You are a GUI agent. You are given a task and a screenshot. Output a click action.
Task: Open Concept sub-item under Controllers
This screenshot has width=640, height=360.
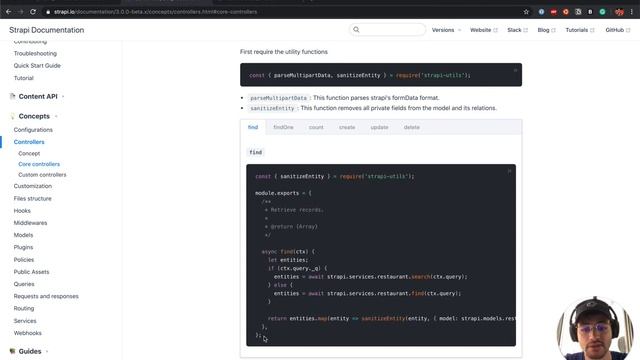(x=29, y=153)
